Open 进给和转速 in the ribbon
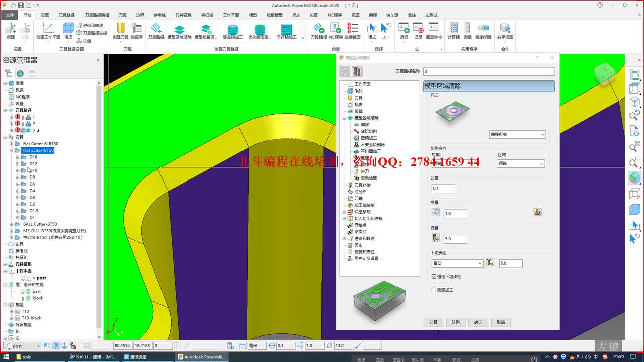Image resolution: width=644 pixels, height=362 pixels. [x=90, y=25]
